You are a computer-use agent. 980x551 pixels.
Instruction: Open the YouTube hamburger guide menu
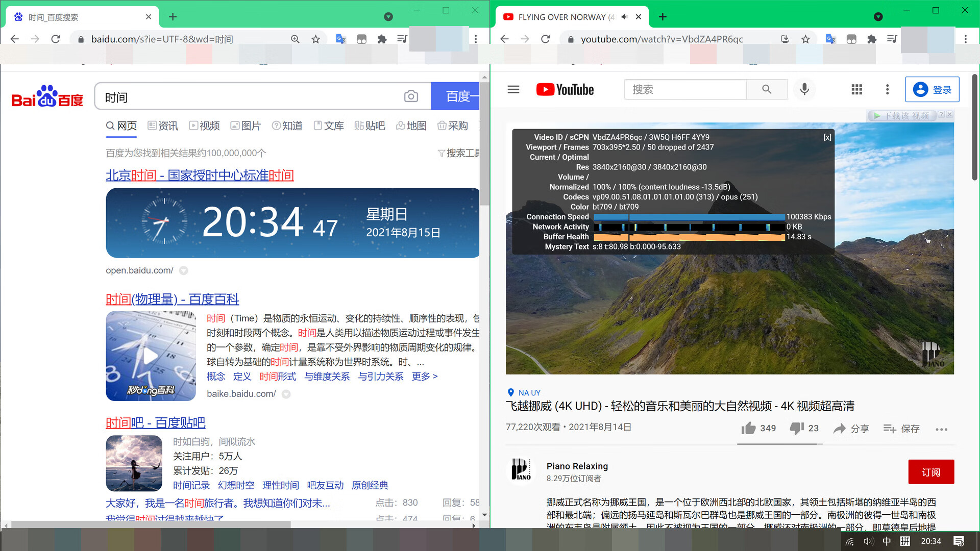click(x=513, y=89)
